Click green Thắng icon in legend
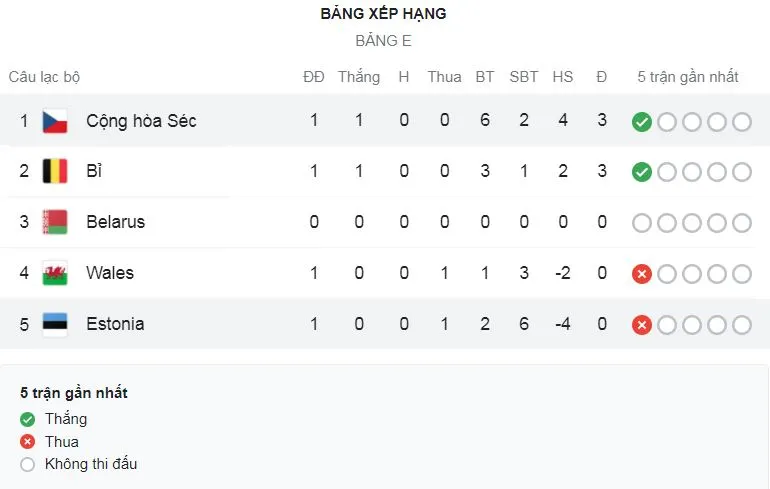 (27, 419)
